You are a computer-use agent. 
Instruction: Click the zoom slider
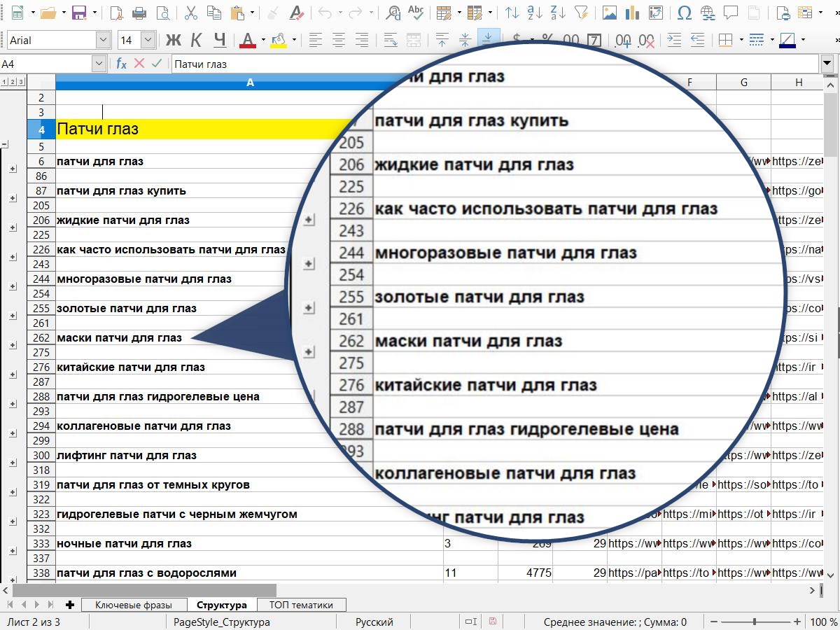coord(755,622)
